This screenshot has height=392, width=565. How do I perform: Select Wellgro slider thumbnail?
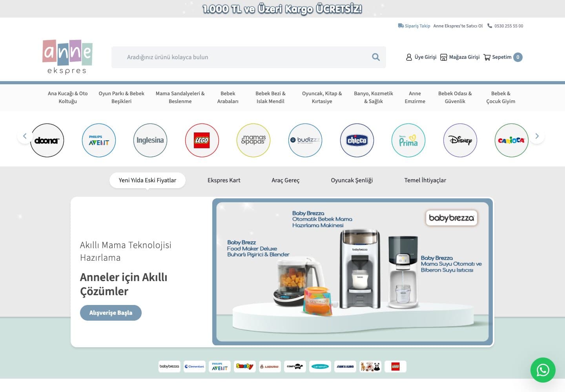tap(345, 367)
